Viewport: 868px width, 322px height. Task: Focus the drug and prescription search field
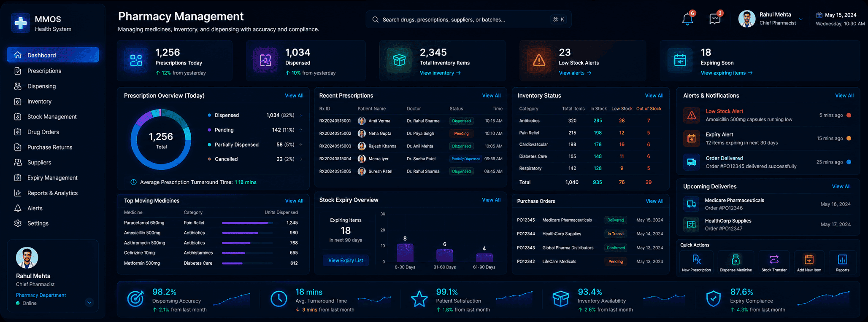click(x=469, y=19)
